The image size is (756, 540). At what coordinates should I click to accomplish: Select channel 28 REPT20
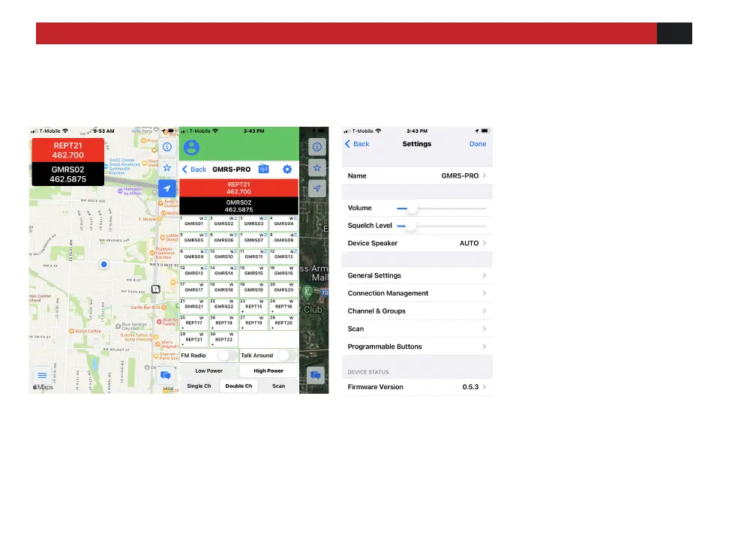coord(283,323)
